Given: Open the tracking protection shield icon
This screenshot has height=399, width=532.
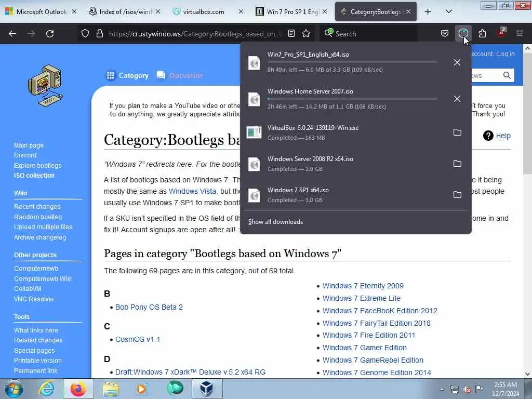Looking at the screenshot, I should tap(85, 34).
